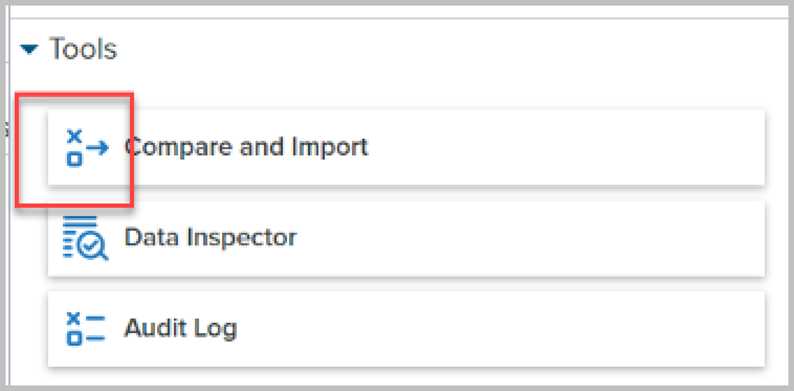Viewport: 794px width, 391px height.
Task: Click the magnifier handle of the Data Inspector icon
Action: pos(103,256)
